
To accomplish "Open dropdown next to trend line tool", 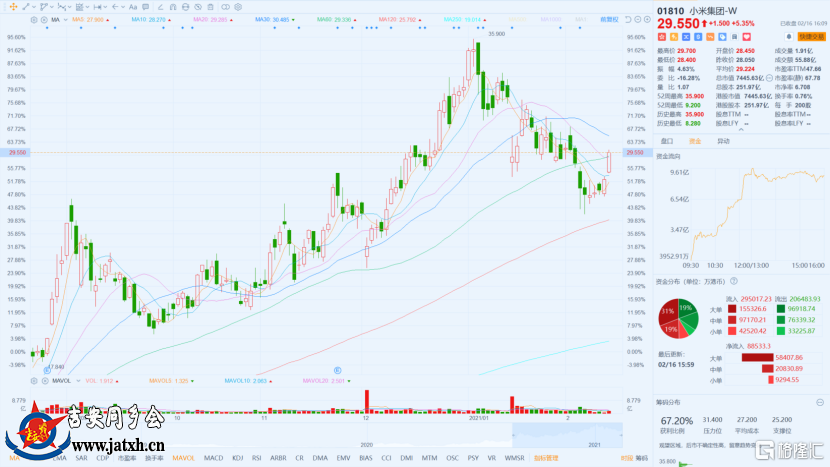I will pyautogui.click(x=34, y=7).
